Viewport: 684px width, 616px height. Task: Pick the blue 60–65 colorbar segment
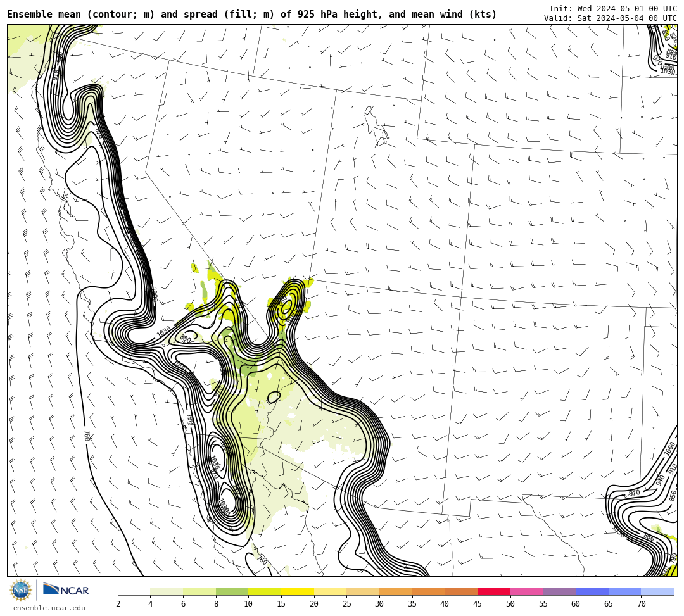(592, 592)
